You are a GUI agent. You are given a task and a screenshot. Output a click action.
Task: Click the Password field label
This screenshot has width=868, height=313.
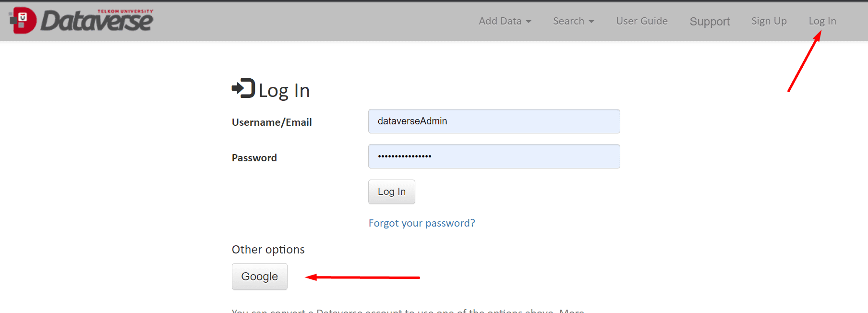coord(254,158)
